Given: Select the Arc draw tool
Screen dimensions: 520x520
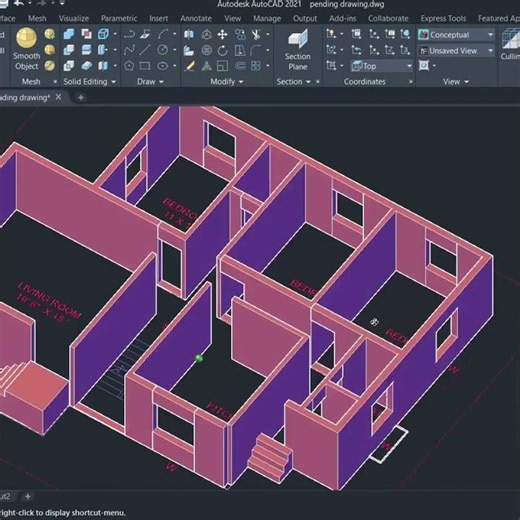Looking at the screenshot, I should point(163,34).
